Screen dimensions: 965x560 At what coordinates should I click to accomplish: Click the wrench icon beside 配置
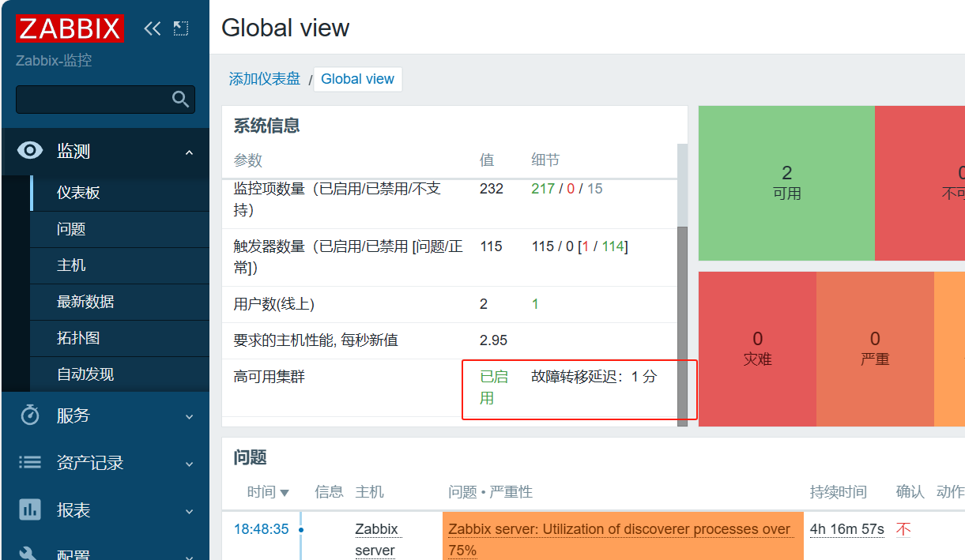point(30,554)
